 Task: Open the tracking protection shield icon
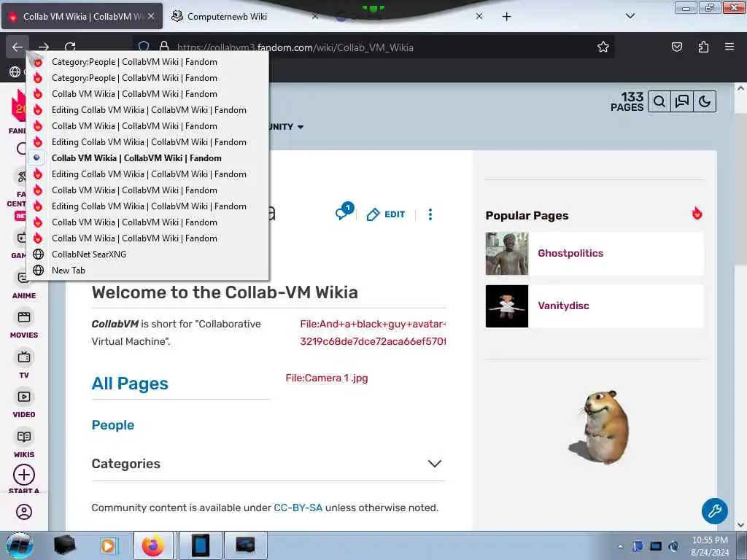tap(144, 47)
